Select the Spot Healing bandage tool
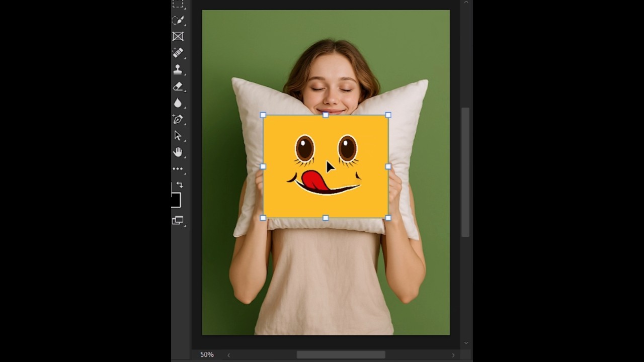 (178, 52)
